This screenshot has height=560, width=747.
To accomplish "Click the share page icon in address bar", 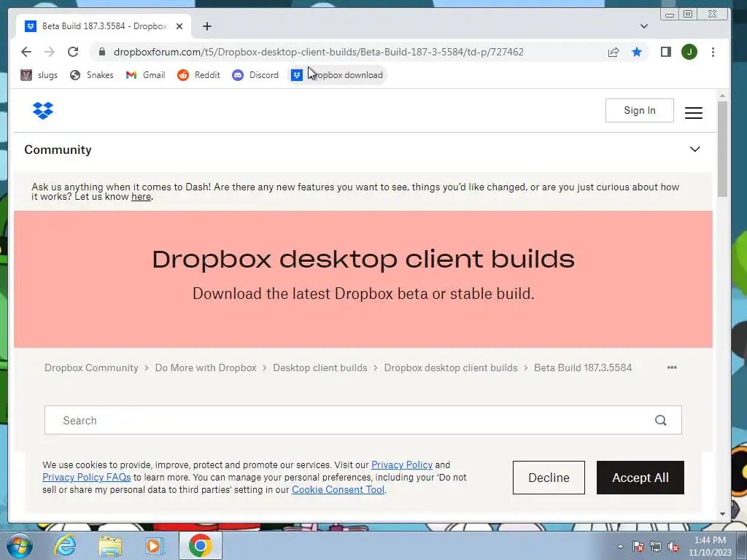I will [614, 52].
